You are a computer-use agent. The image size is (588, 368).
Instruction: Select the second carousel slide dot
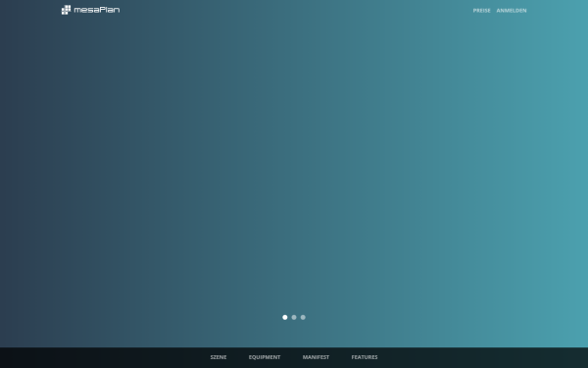pos(294,317)
